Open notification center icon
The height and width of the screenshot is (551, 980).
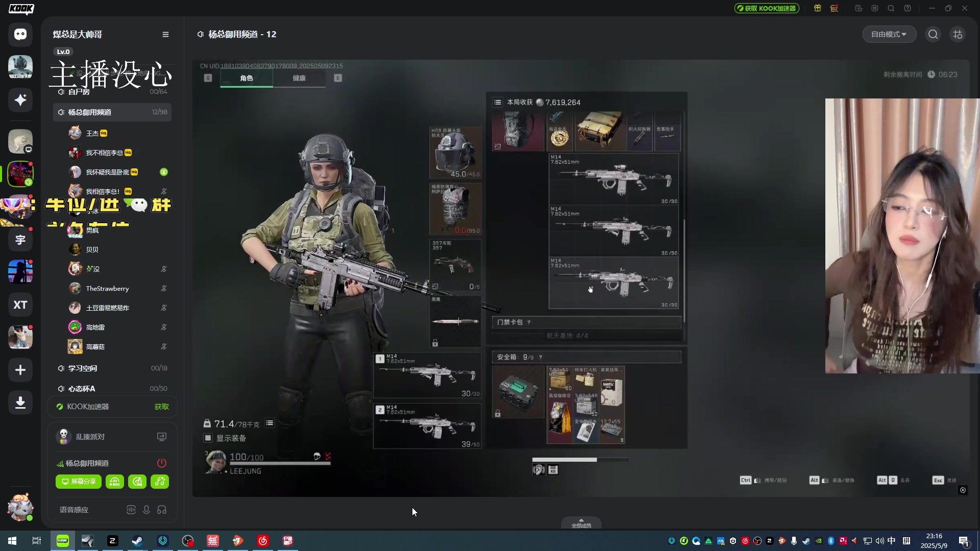point(964,541)
